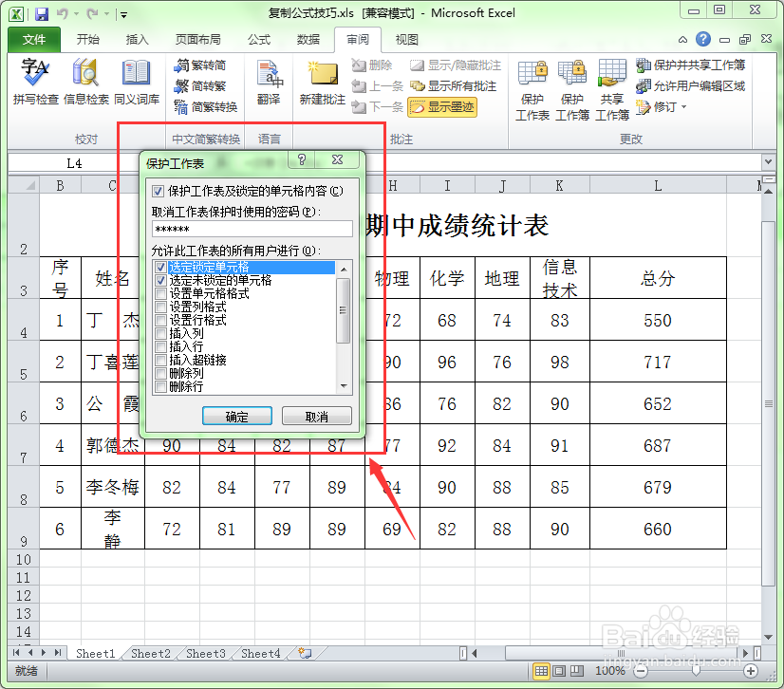Toggle the 显示墨迹 show ink button
Screen dimensions: 784x689
tap(442, 107)
